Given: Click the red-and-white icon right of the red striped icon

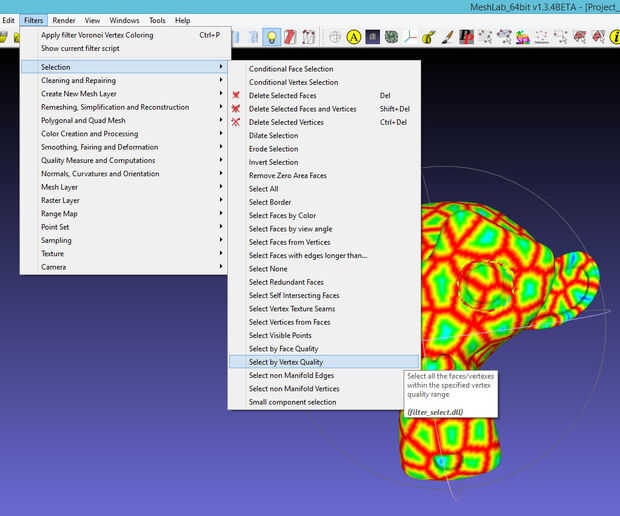Looking at the screenshot, I should [309, 37].
